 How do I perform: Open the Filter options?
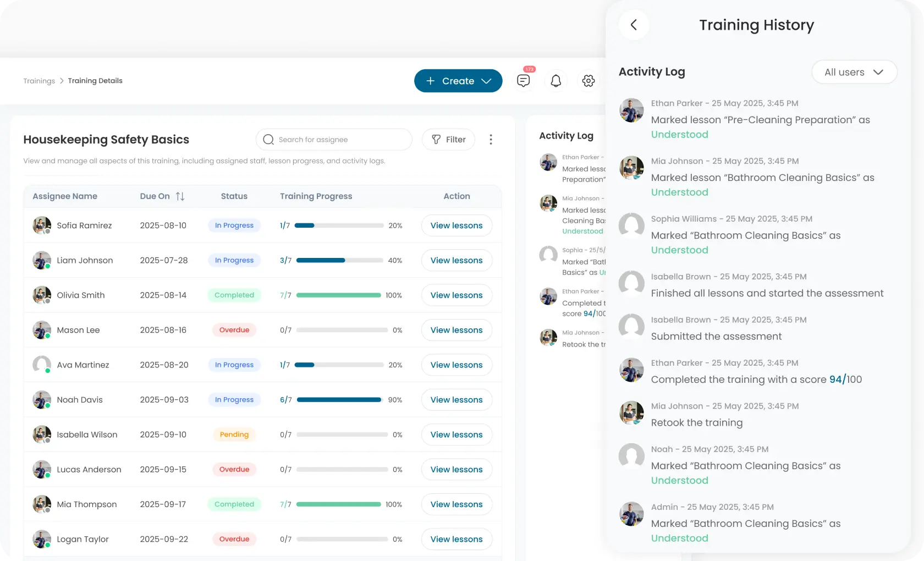[x=448, y=140]
